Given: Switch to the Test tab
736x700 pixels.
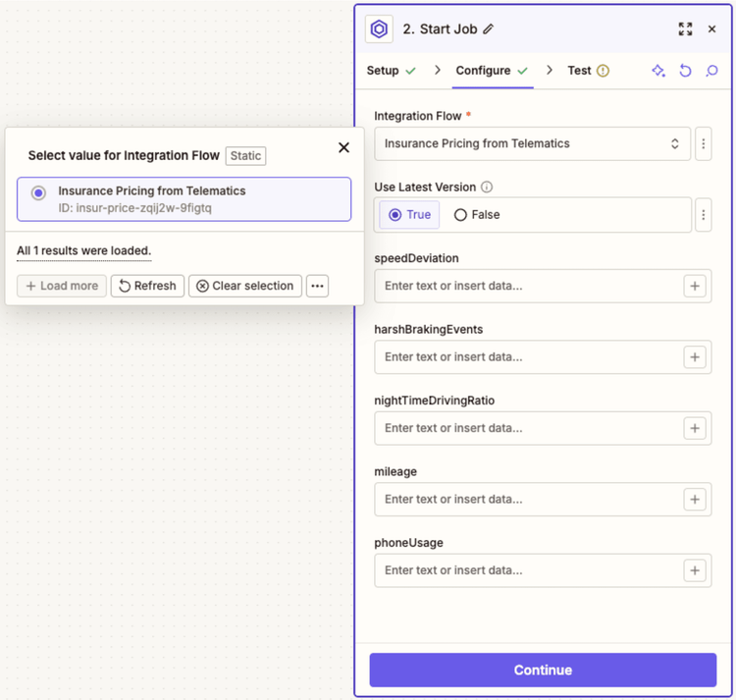Looking at the screenshot, I should pos(588,71).
